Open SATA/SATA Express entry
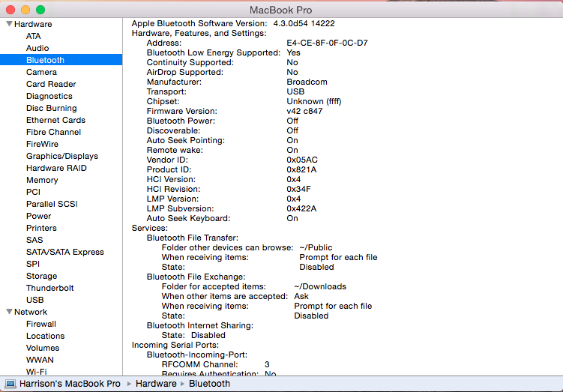563x392 pixels. [x=65, y=252]
